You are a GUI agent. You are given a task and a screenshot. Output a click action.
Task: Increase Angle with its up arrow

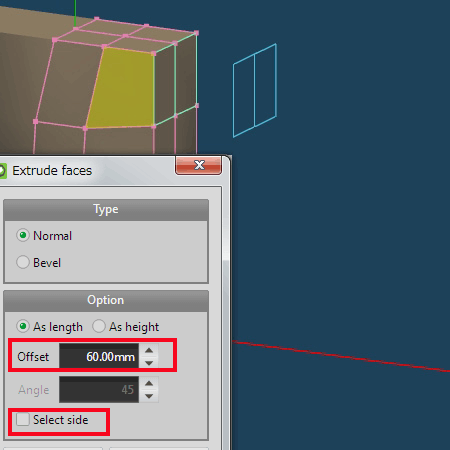(149, 383)
